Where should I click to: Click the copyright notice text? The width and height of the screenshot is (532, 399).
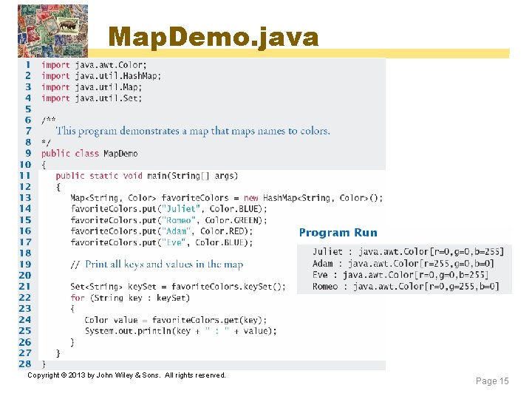(x=126, y=375)
